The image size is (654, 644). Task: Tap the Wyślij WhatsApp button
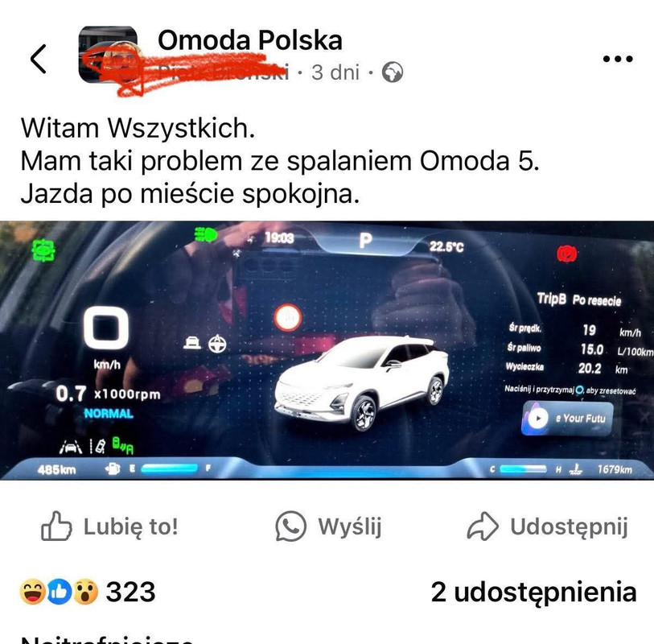(x=329, y=526)
